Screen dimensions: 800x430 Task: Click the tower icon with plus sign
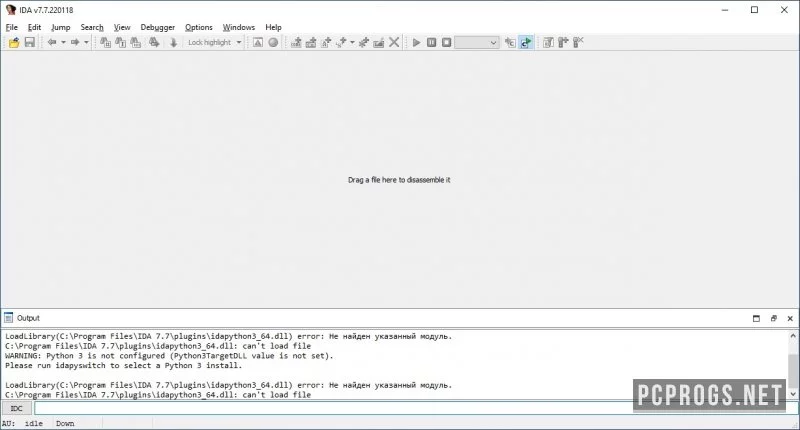[563, 42]
